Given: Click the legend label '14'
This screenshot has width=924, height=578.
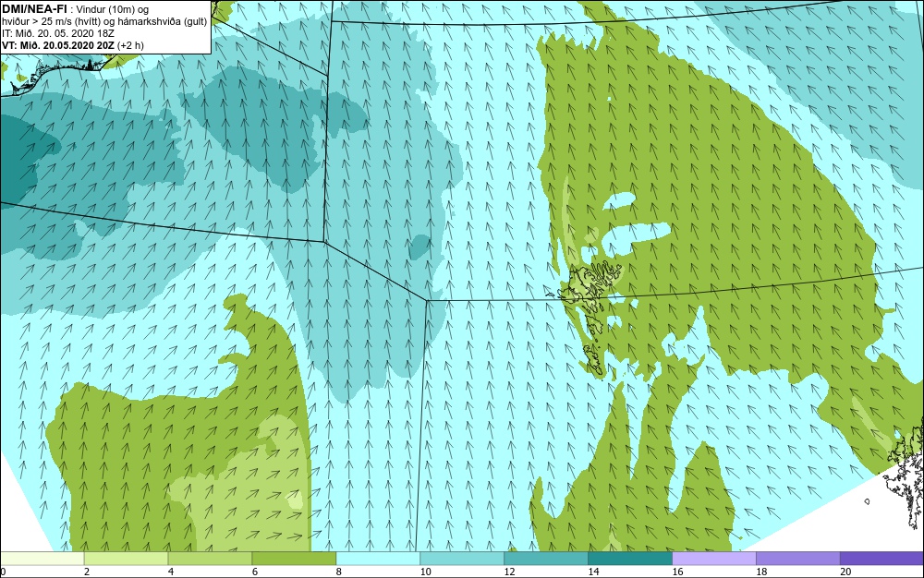Looking at the screenshot, I should pyautogui.click(x=593, y=572).
